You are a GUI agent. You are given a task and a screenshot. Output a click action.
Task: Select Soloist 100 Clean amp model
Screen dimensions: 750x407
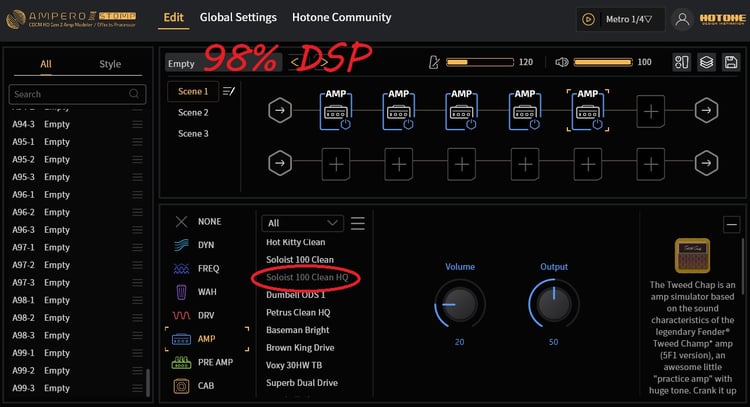pyautogui.click(x=300, y=260)
